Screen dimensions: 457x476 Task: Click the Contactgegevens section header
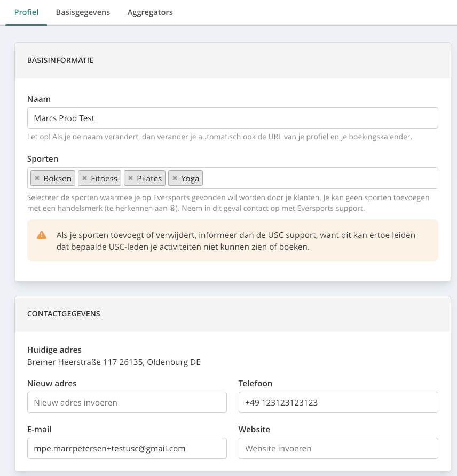pos(64,314)
